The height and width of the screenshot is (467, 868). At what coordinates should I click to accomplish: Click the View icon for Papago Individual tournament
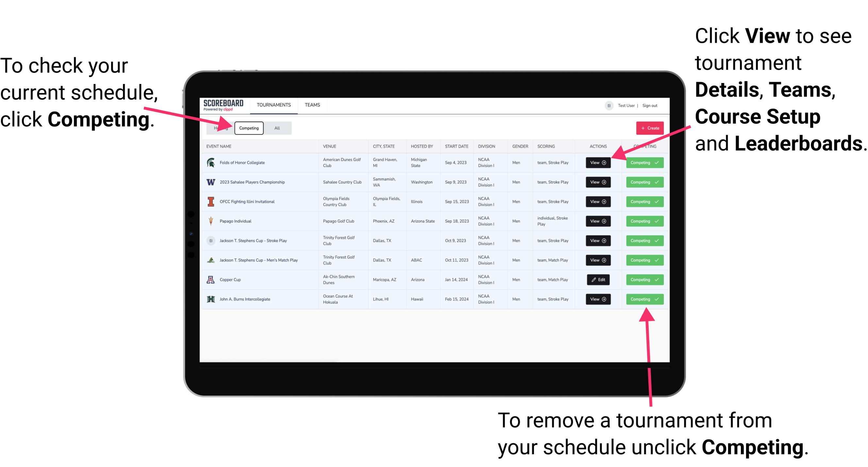tap(598, 221)
